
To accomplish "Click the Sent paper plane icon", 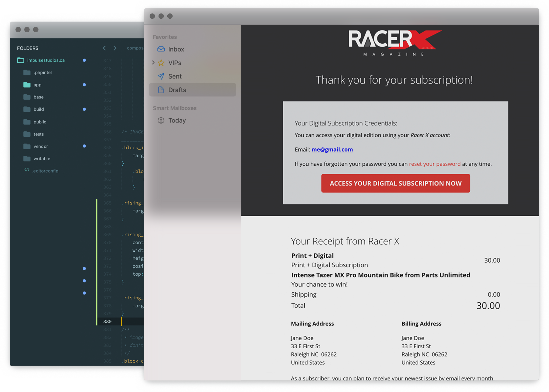I will [161, 76].
